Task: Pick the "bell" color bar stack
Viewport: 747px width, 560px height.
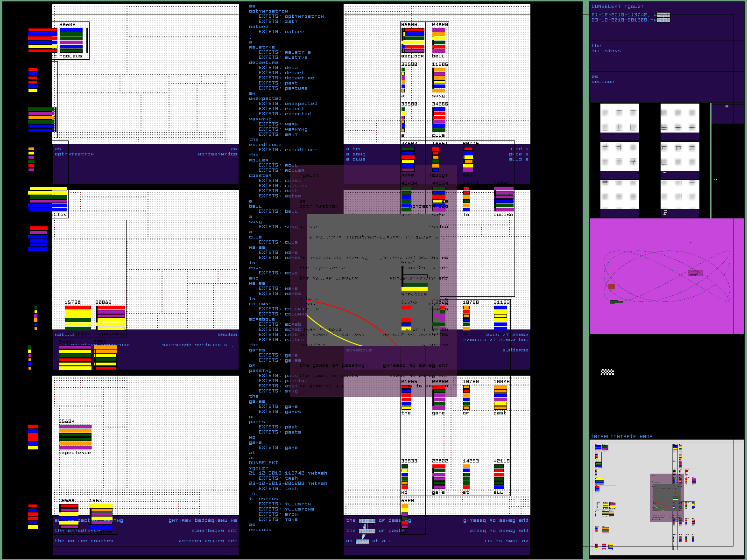Action: 438,40
